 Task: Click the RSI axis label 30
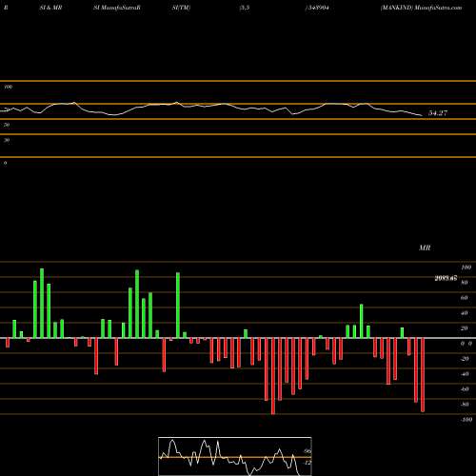[7, 140]
